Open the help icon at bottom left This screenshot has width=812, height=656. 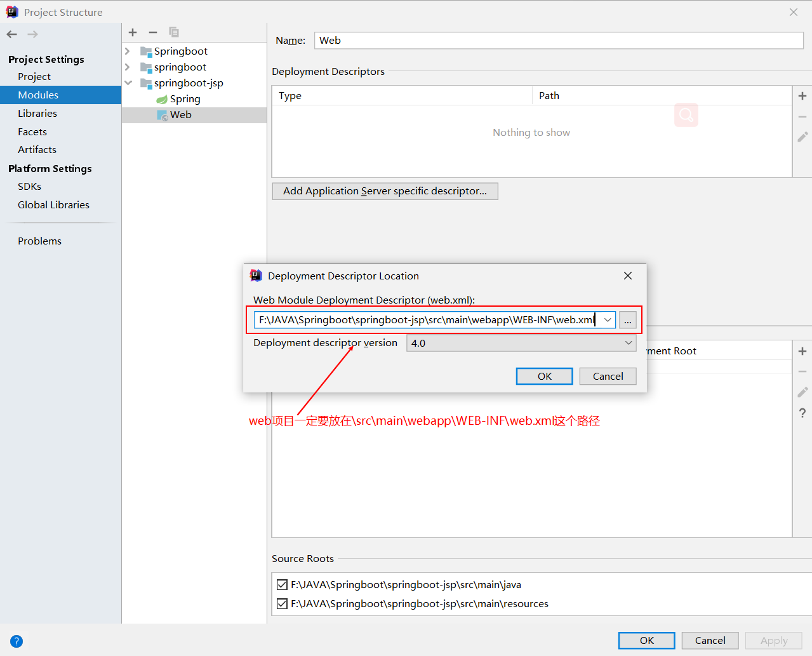click(17, 641)
